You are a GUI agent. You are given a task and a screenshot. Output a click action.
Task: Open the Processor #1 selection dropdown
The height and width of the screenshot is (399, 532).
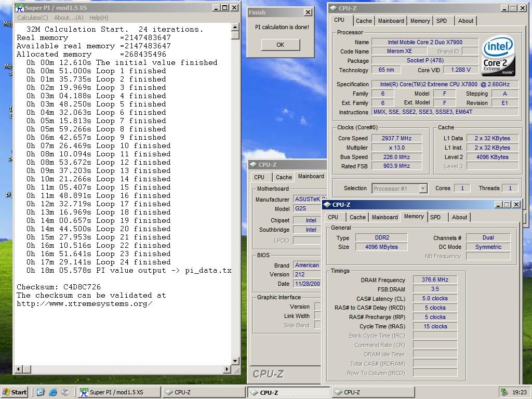[423, 188]
